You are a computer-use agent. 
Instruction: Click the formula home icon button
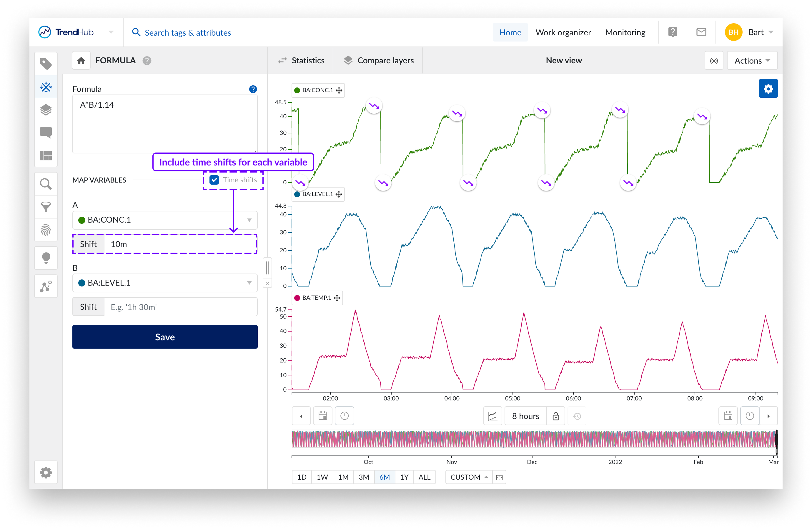[x=81, y=61]
